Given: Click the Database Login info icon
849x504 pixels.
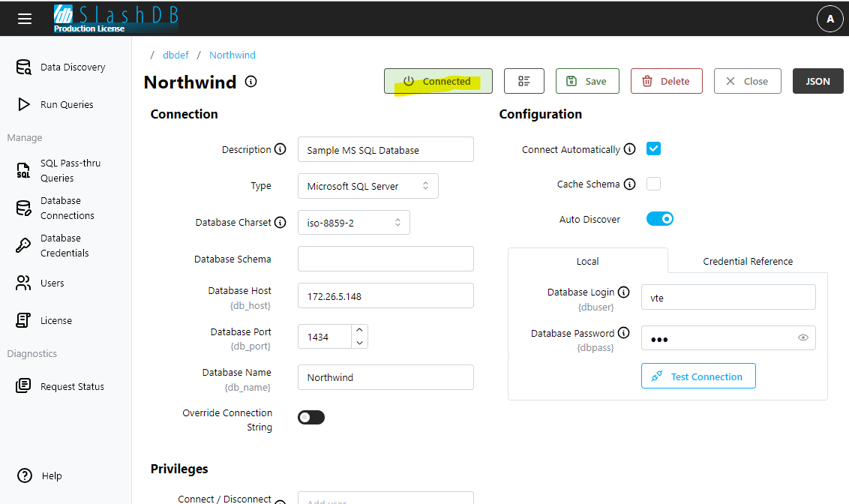Looking at the screenshot, I should (x=623, y=292).
